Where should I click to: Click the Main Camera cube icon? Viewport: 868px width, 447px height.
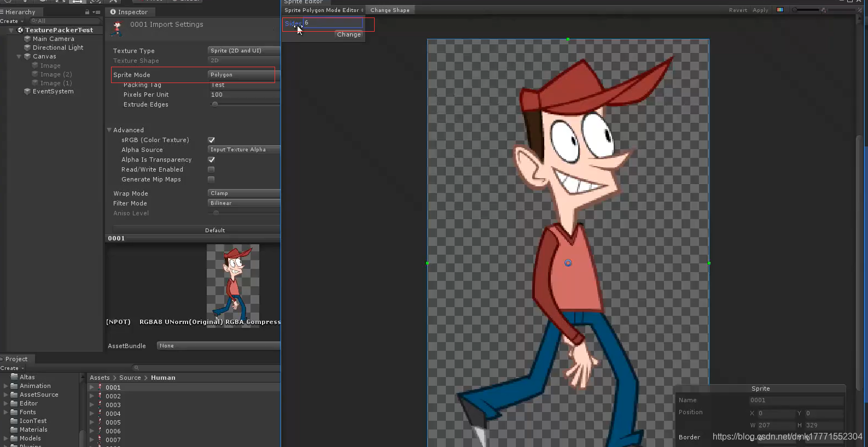(x=27, y=39)
